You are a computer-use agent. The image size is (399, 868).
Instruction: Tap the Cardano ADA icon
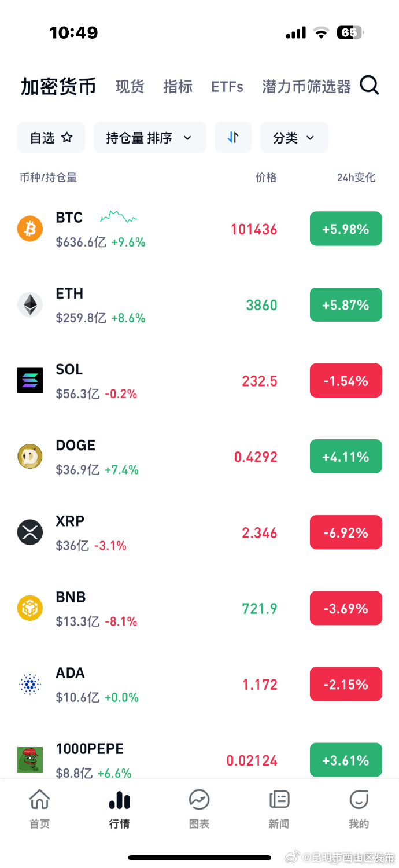click(x=30, y=685)
